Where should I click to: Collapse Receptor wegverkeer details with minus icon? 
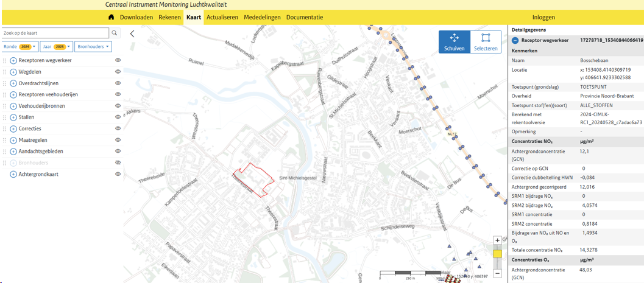click(515, 40)
